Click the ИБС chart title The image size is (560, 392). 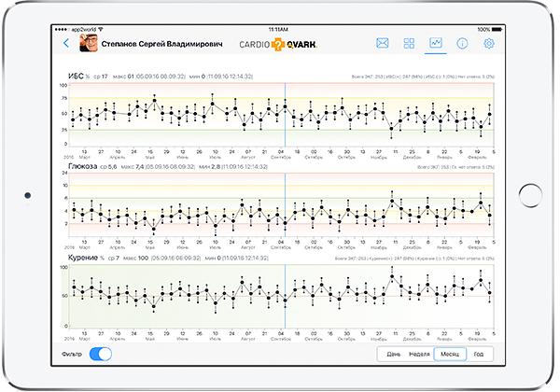click(x=76, y=76)
